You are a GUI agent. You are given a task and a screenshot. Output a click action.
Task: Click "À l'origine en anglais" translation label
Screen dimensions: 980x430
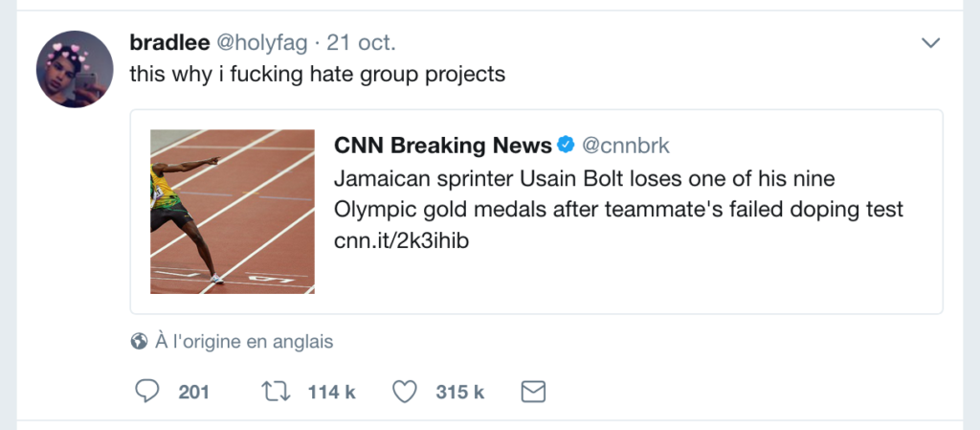point(243,341)
